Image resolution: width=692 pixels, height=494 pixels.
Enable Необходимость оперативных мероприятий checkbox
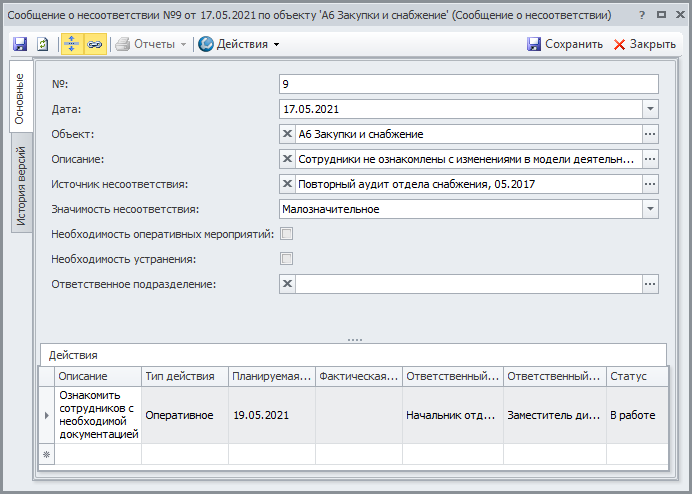click(x=287, y=234)
